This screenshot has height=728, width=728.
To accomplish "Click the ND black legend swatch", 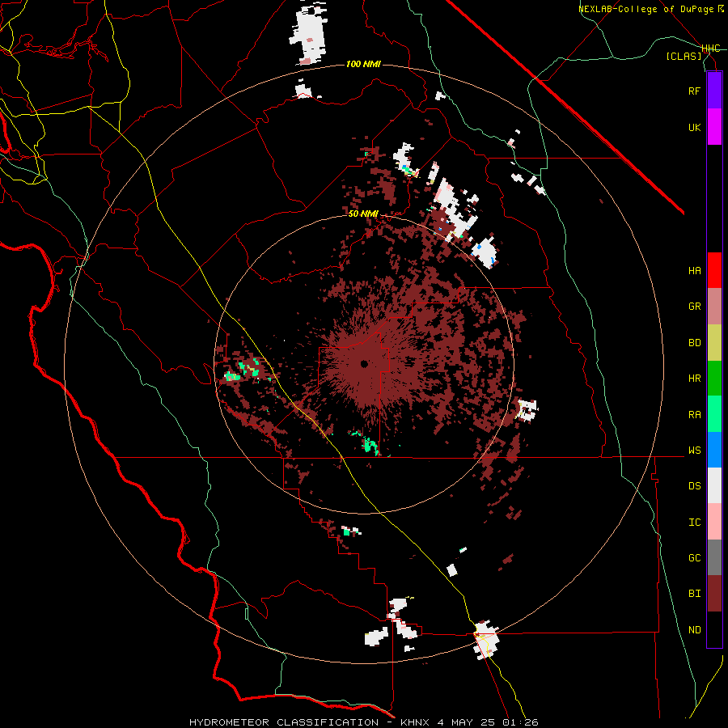I will coord(714,629).
